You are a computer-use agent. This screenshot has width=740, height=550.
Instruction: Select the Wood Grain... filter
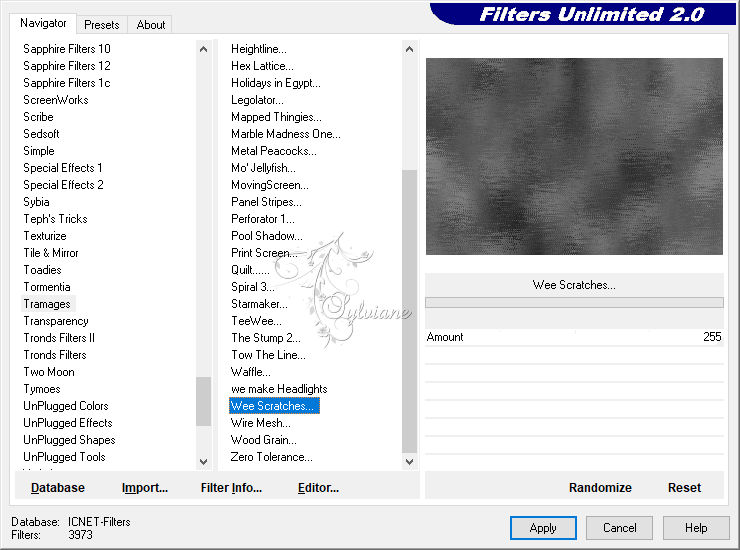click(x=263, y=440)
